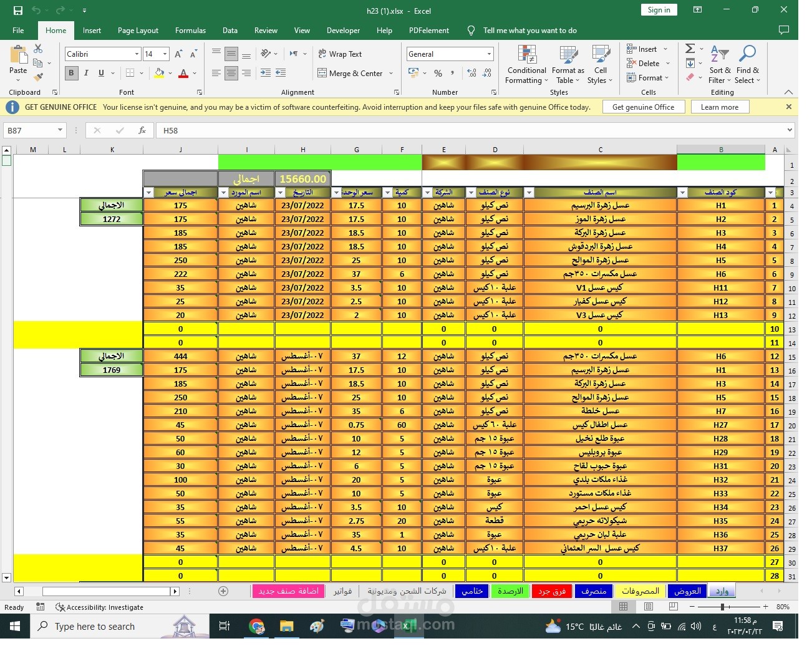The width and height of the screenshot is (812, 646).
Task: Open Sort & Filter menu
Action: (720, 64)
